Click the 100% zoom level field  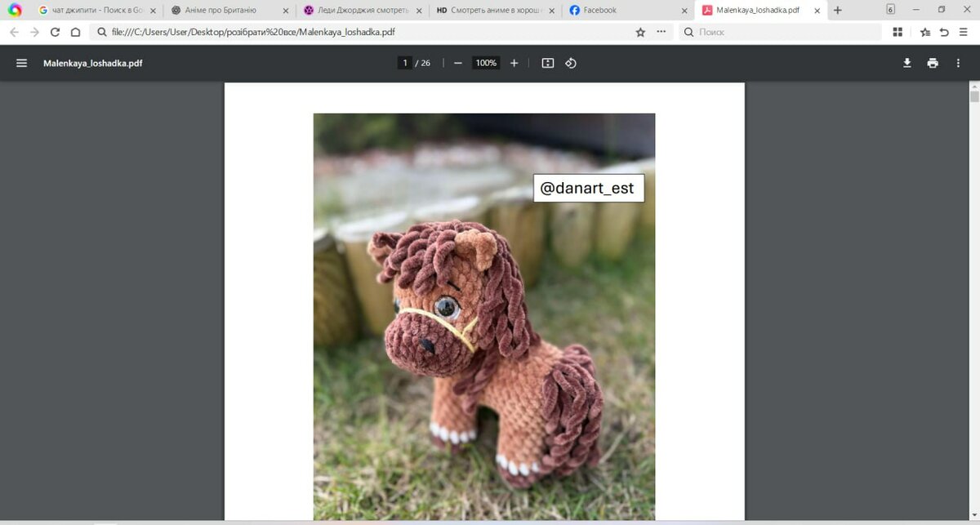pyautogui.click(x=486, y=63)
